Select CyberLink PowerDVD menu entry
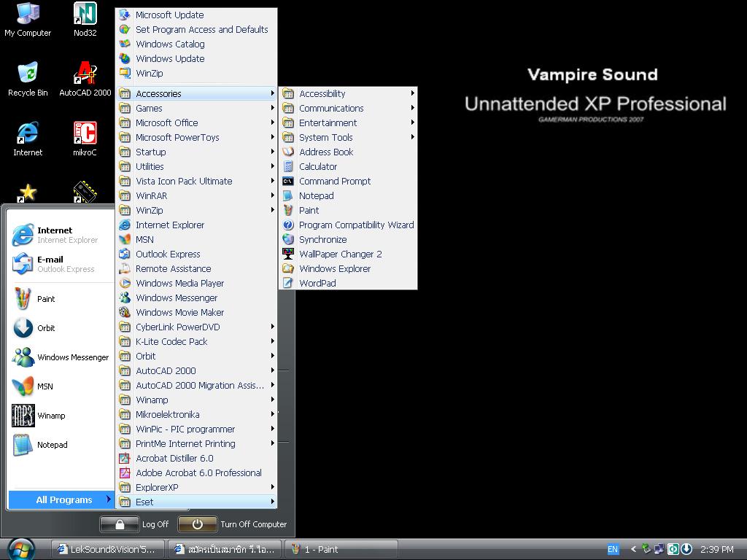This screenshot has width=747, height=560. tap(196, 327)
